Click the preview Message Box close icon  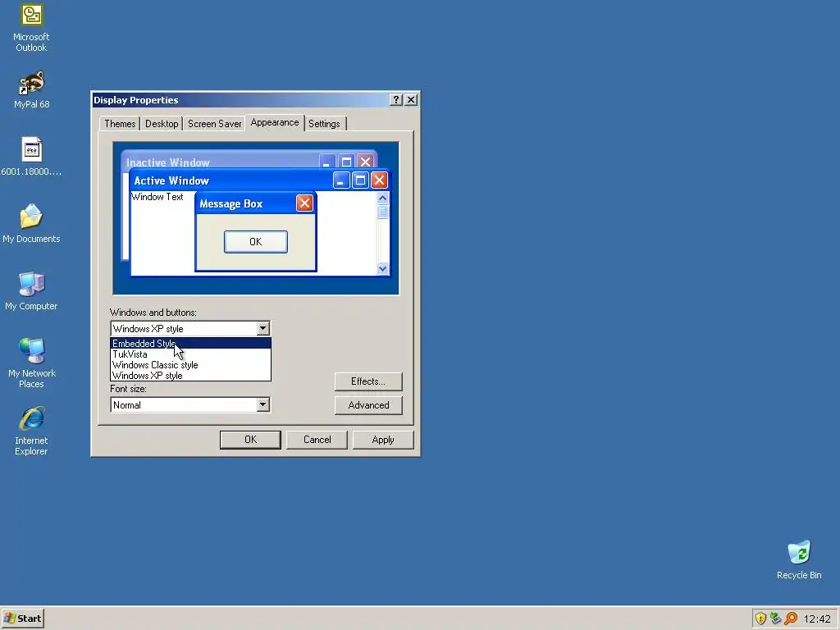(x=304, y=203)
